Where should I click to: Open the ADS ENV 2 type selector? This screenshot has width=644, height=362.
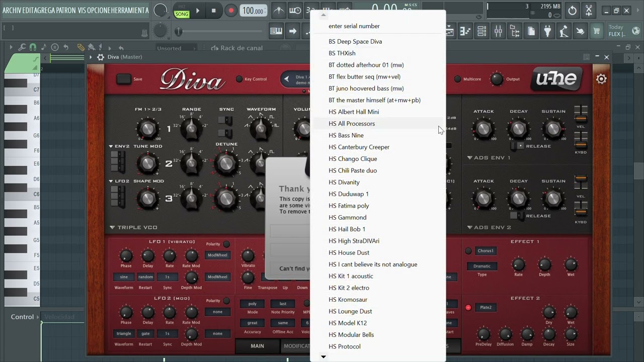(x=489, y=227)
